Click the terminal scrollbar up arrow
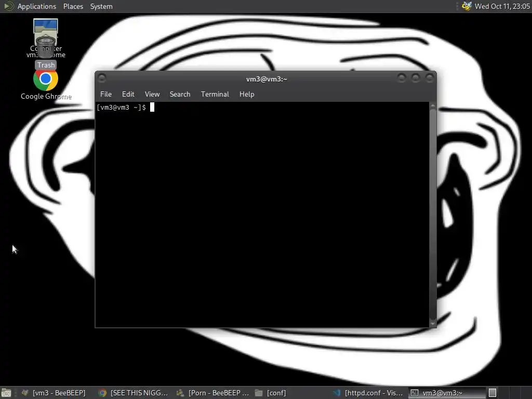This screenshot has height=399, width=532. [x=433, y=106]
